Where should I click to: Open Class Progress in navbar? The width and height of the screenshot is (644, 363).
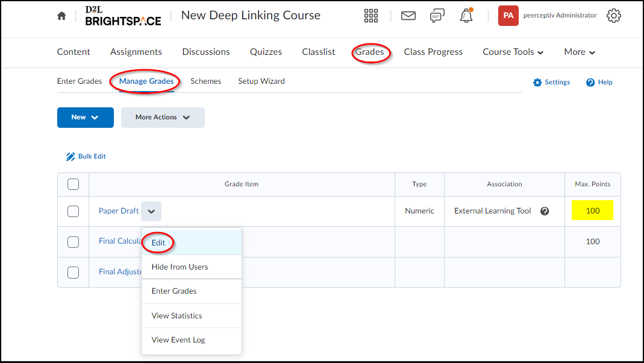click(x=433, y=52)
